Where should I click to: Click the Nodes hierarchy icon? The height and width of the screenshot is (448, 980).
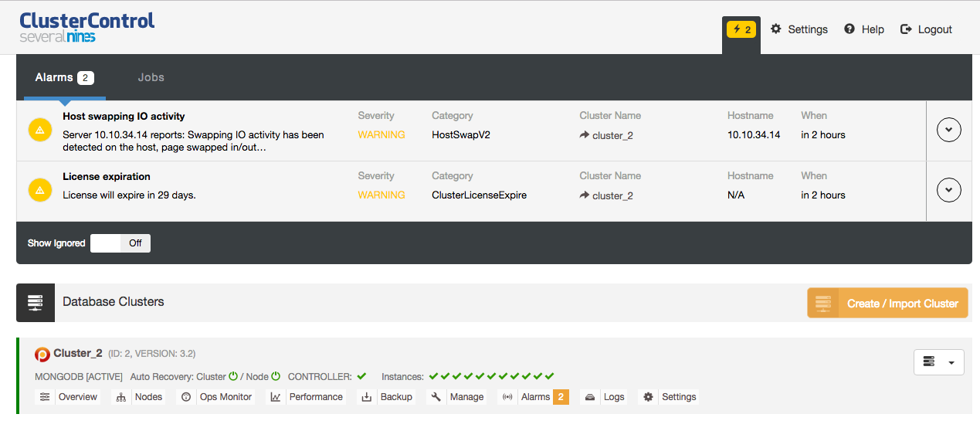click(120, 397)
